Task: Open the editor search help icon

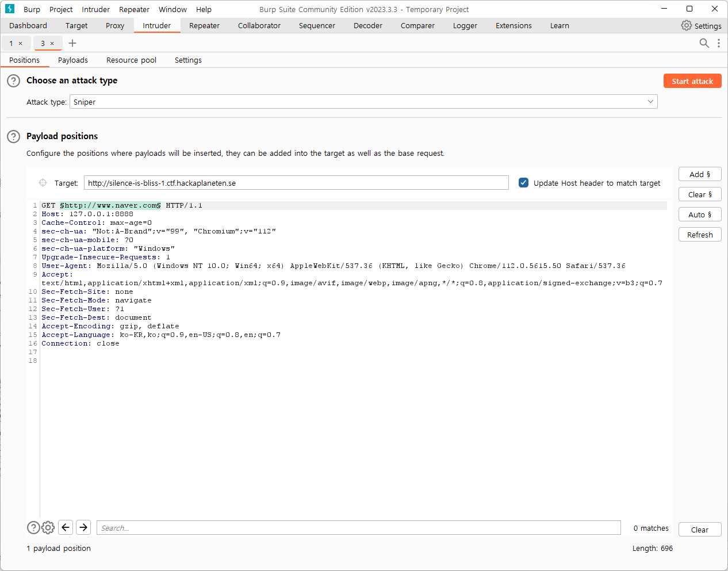Action: coord(34,527)
